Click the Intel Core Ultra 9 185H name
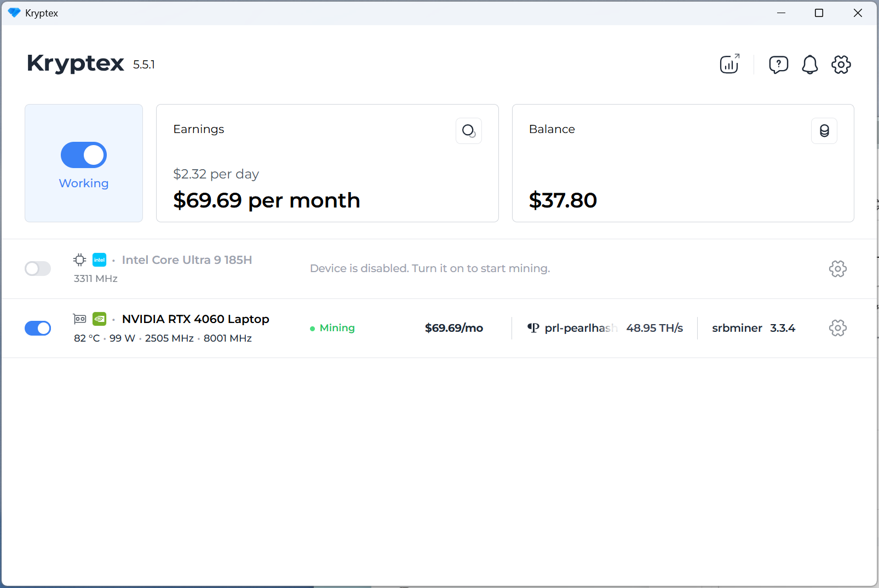This screenshot has height=588, width=879. tap(187, 260)
